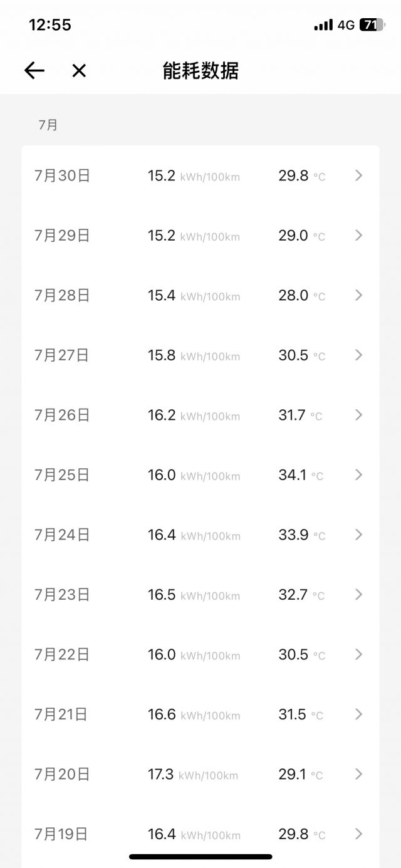Image resolution: width=401 pixels, height=868 pixels.
Task: Tap the battery indicator in status bar
Action: (372, 25)
